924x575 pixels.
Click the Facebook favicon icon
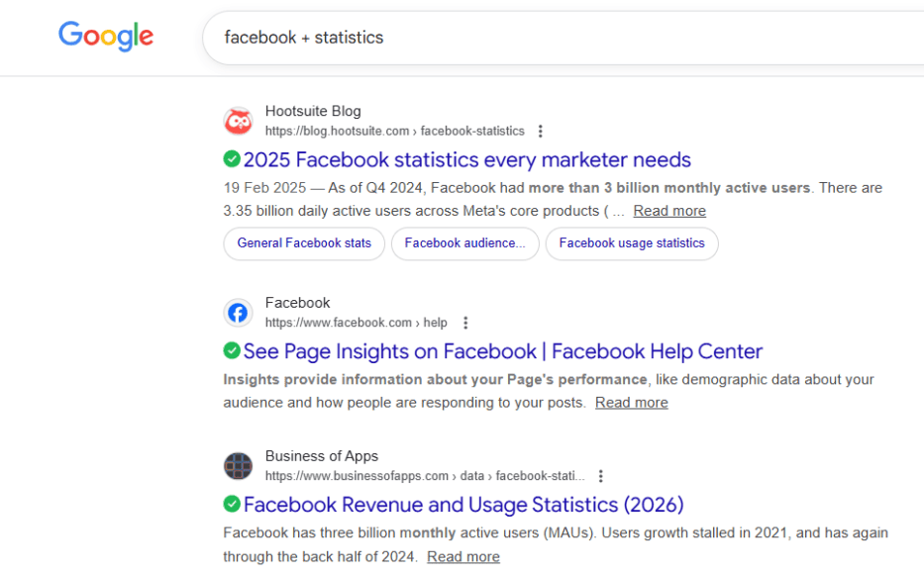tap(238, 313)
